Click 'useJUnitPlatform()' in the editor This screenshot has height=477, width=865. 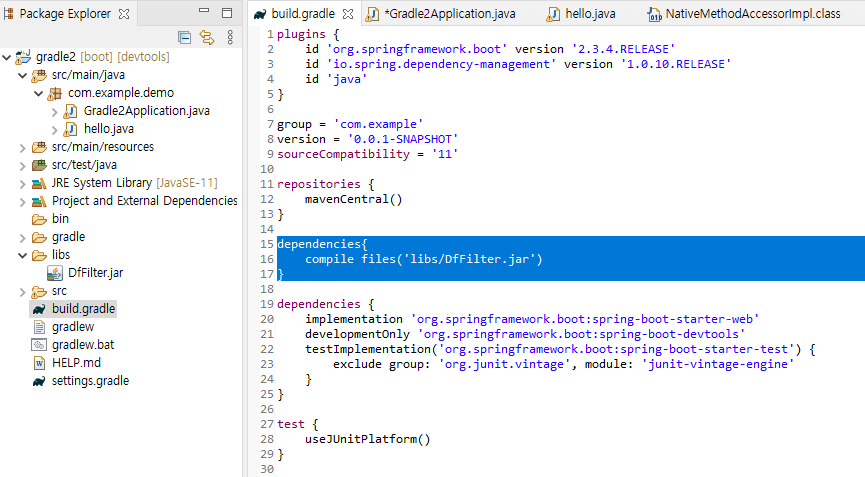[x=367, y=439]
